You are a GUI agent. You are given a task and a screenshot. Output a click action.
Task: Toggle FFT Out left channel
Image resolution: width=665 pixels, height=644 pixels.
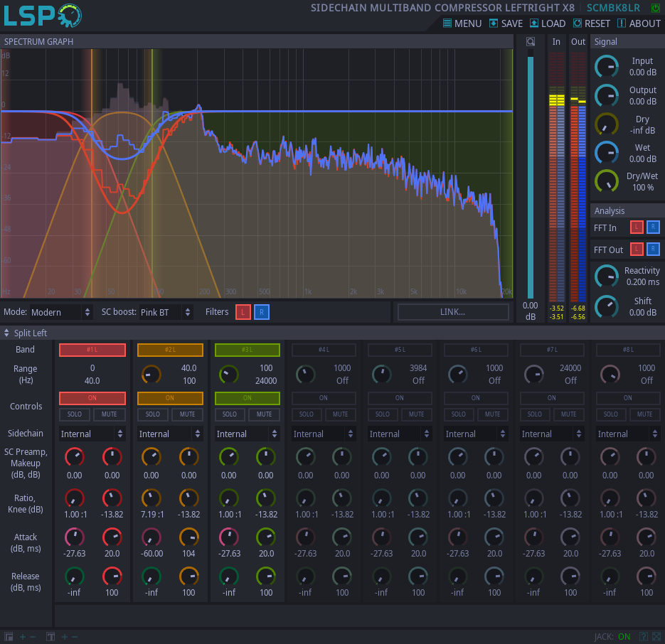[636, 249]
